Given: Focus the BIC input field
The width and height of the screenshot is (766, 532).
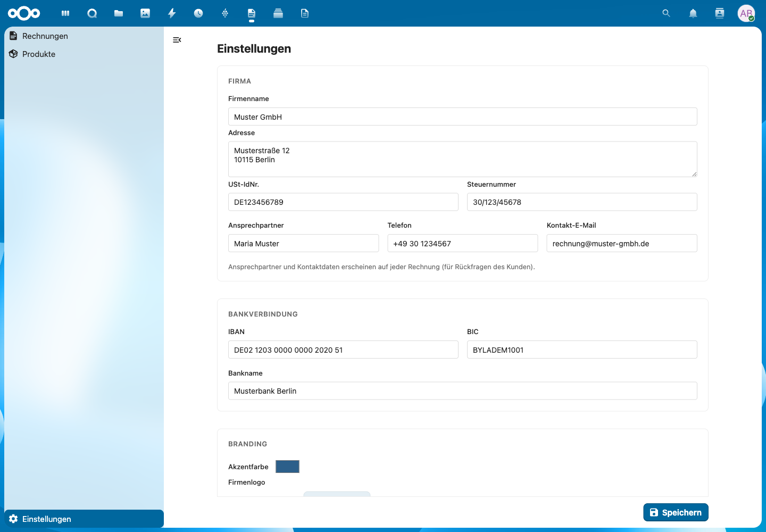Looking at the screenshot, I should click(x=582, y=350).
